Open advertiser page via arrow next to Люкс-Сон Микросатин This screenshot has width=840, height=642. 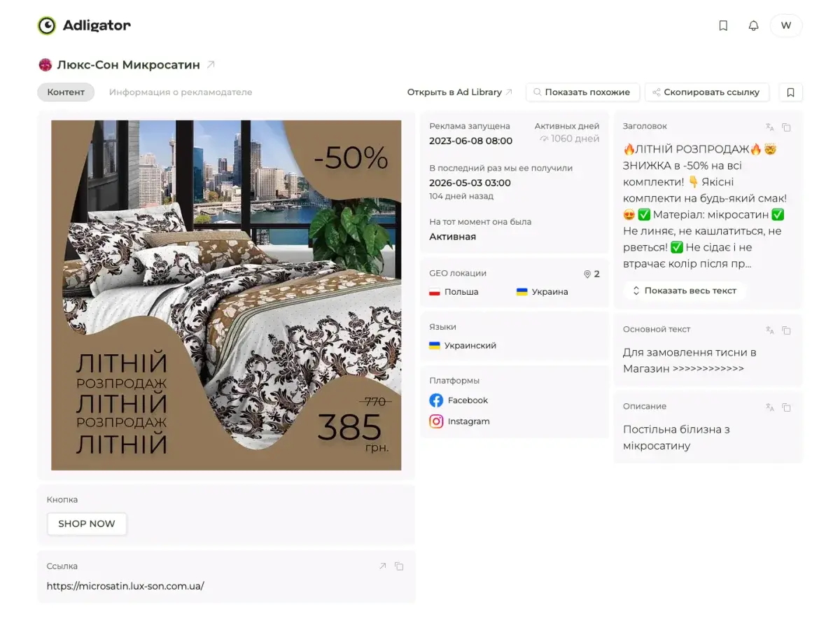[211, 64]
